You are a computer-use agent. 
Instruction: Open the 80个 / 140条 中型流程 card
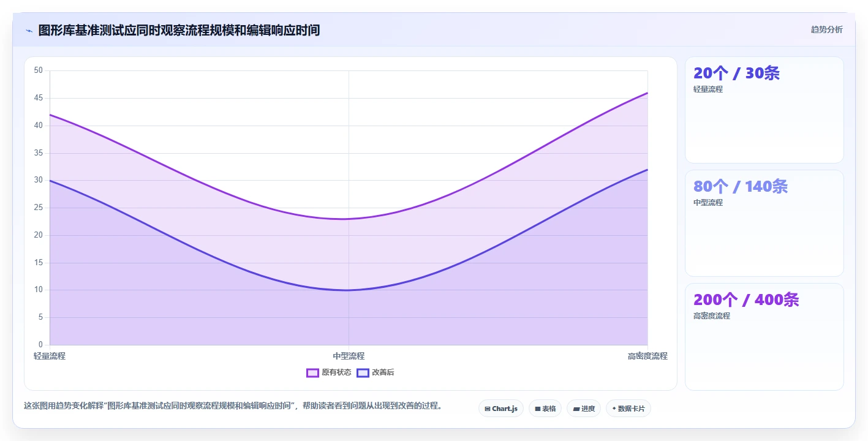(764, 224)
